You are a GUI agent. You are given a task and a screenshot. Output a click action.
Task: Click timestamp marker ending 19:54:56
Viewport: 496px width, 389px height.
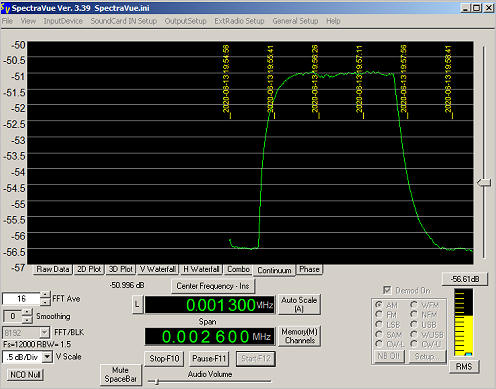(226, 79)
